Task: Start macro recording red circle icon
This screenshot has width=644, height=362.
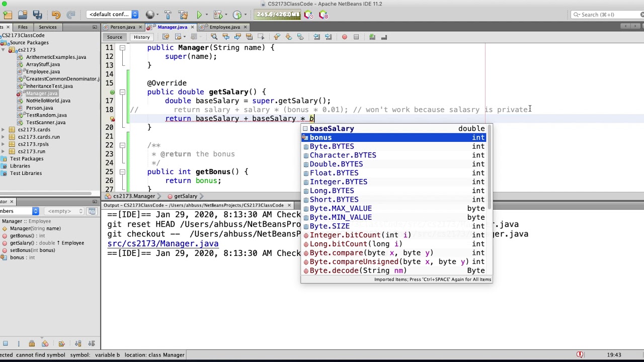Action: [344, 37]
